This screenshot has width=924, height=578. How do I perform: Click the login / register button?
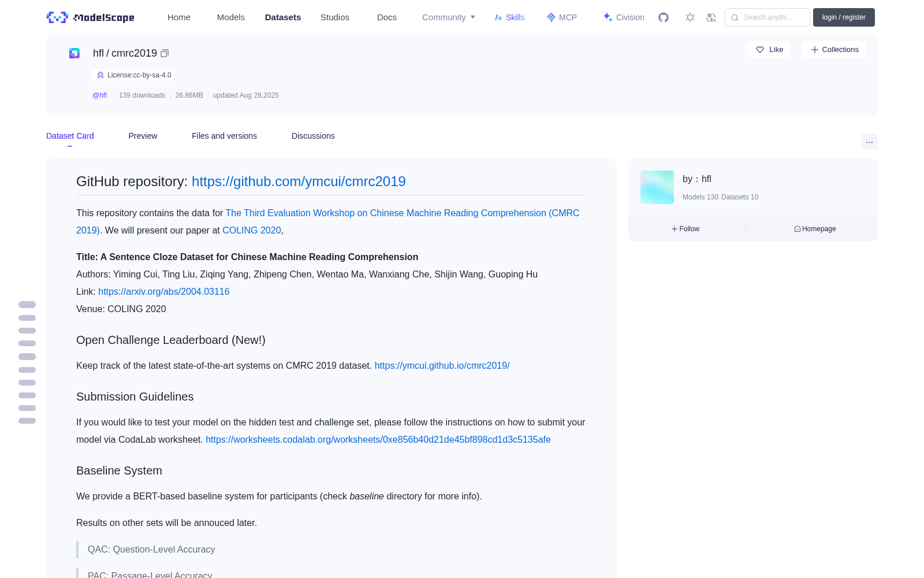click(844, 17)
